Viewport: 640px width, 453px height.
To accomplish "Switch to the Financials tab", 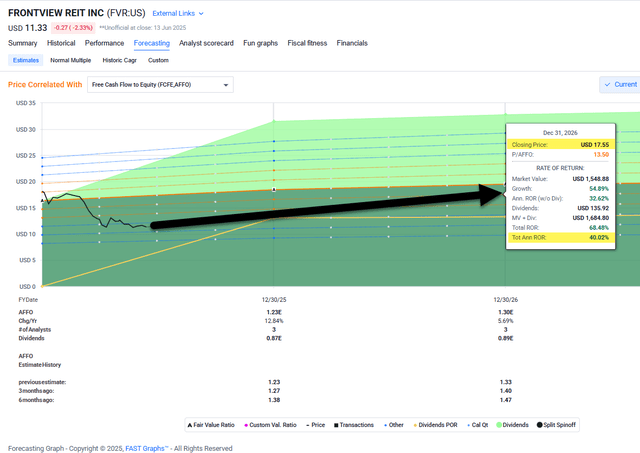I will coord(352,43).
